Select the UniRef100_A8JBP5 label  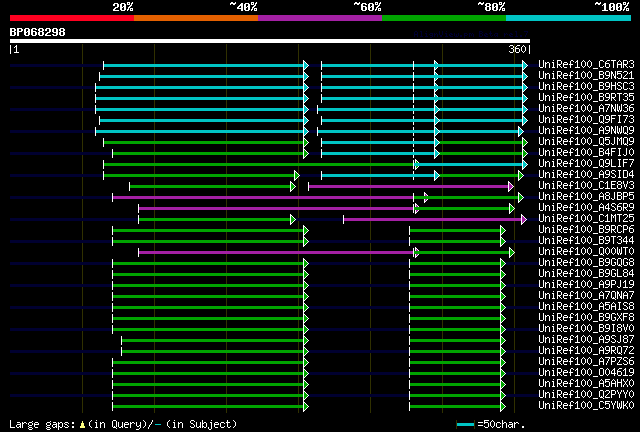coord(586,197)
